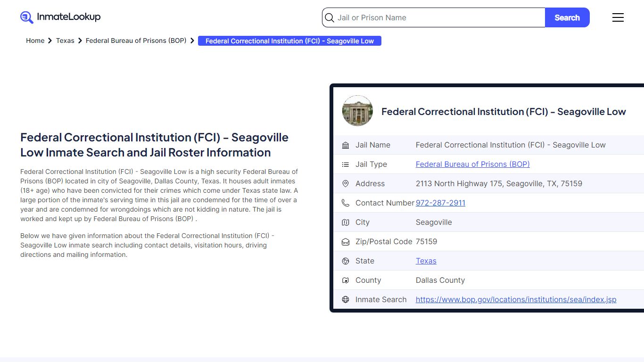Click the address 2113 North Highway 175 text
The width and height of the screenshot is (644, 362).
click(499, 183)
